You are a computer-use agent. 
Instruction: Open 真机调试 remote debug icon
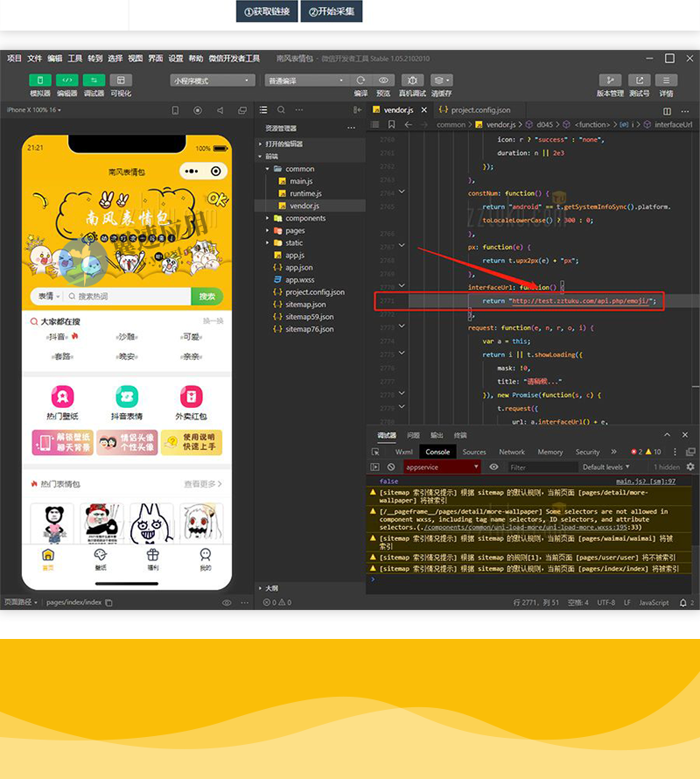(x=412, y=81)
